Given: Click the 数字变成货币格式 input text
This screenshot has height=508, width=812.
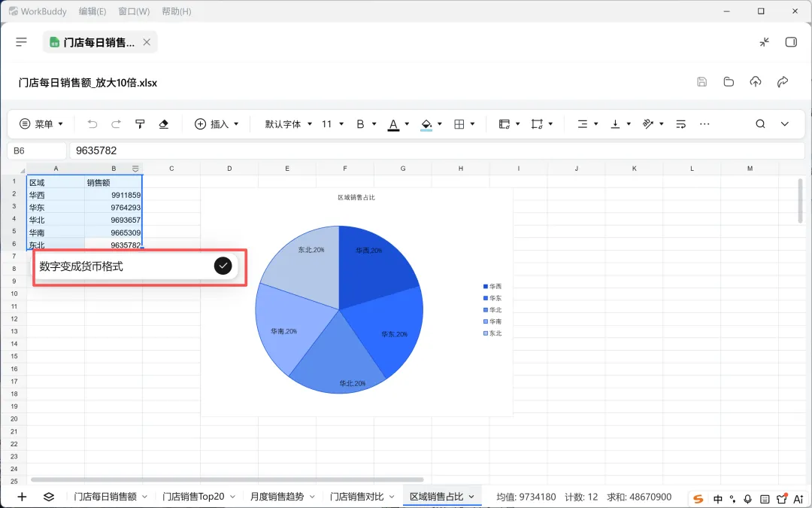Looking at the screenshot, I should (x=81, y=266).
